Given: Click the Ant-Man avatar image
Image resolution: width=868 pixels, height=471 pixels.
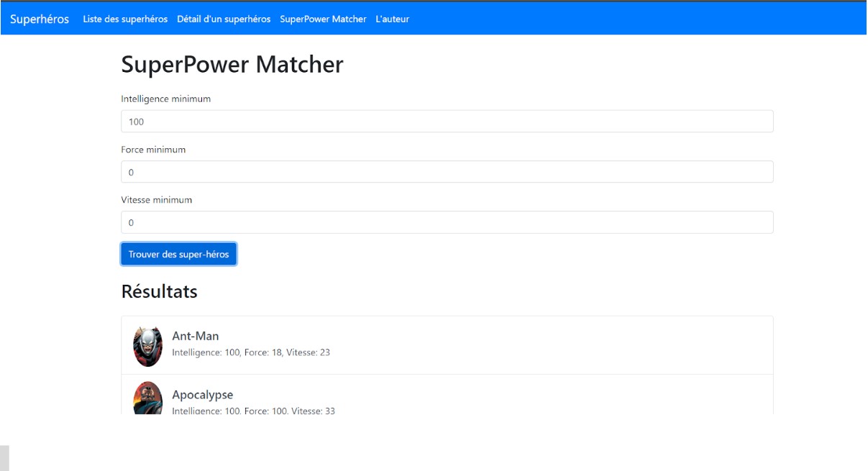Looking at the screenshot, I should [x=148, y=346].
